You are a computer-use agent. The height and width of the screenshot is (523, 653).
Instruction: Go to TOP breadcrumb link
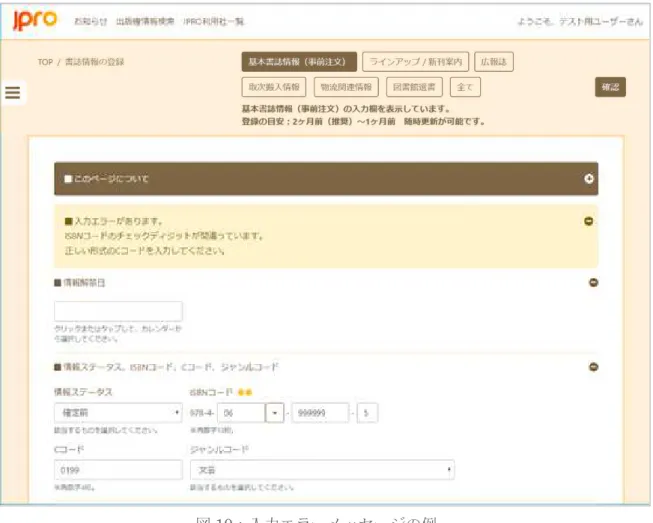45,62
